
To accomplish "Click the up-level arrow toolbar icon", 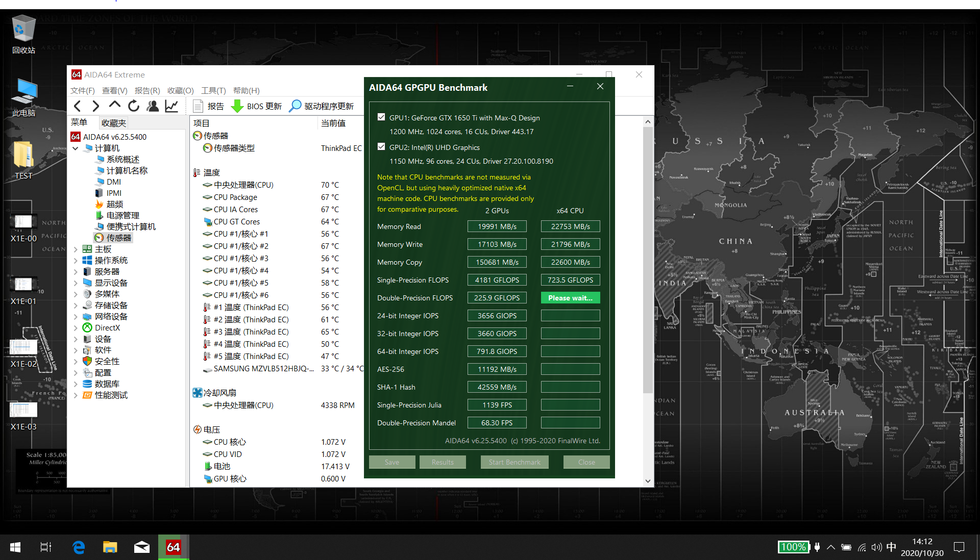I will point(115,106).
